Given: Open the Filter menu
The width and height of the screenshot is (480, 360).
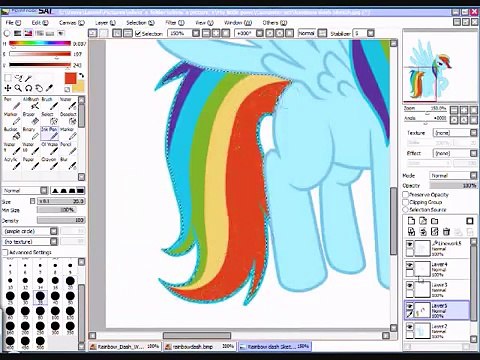Looking at the screenshot, I should (x=175, y=23).
